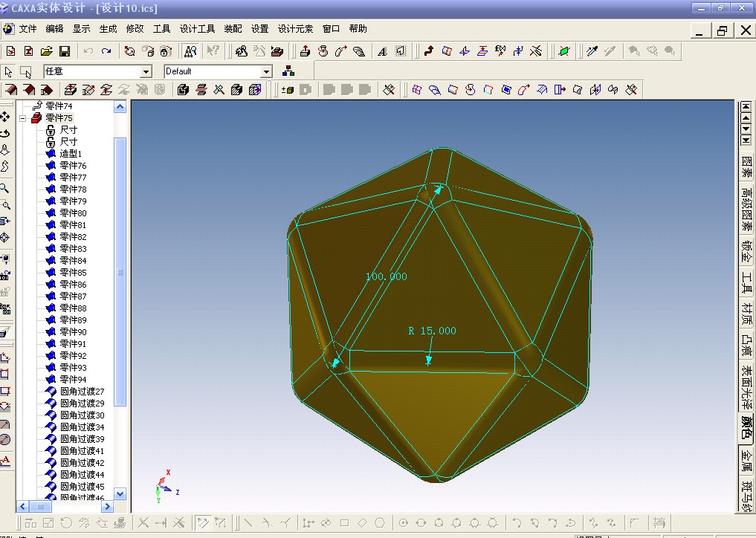Click the redo arrow icon
The width and height of the screenshot is (756, 538).
[106, 51]
